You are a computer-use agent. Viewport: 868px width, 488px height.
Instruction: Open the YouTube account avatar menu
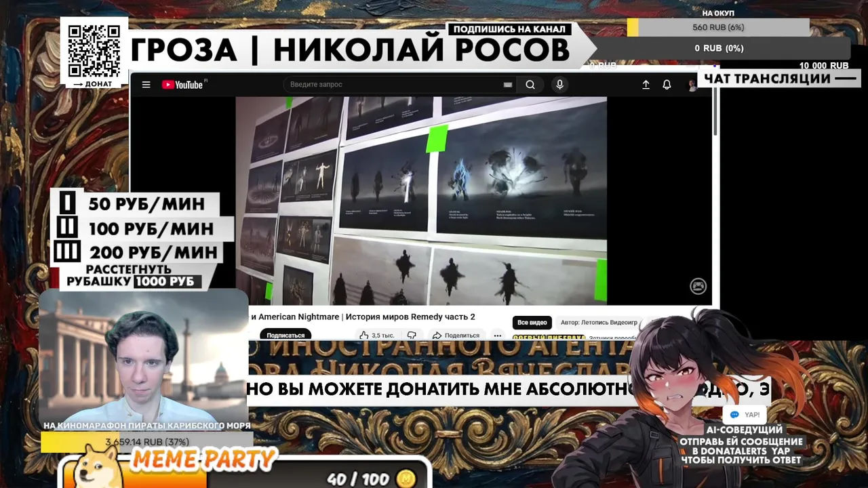(692, 85)
